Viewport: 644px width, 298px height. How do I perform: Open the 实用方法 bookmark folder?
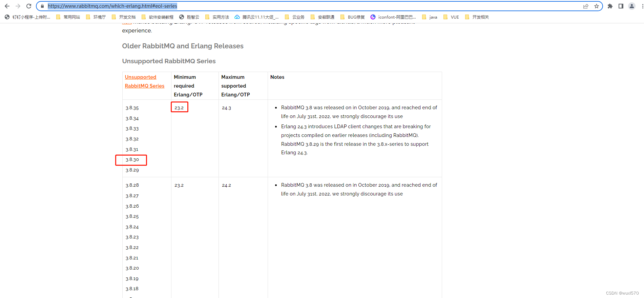click(x=217, y=17)
